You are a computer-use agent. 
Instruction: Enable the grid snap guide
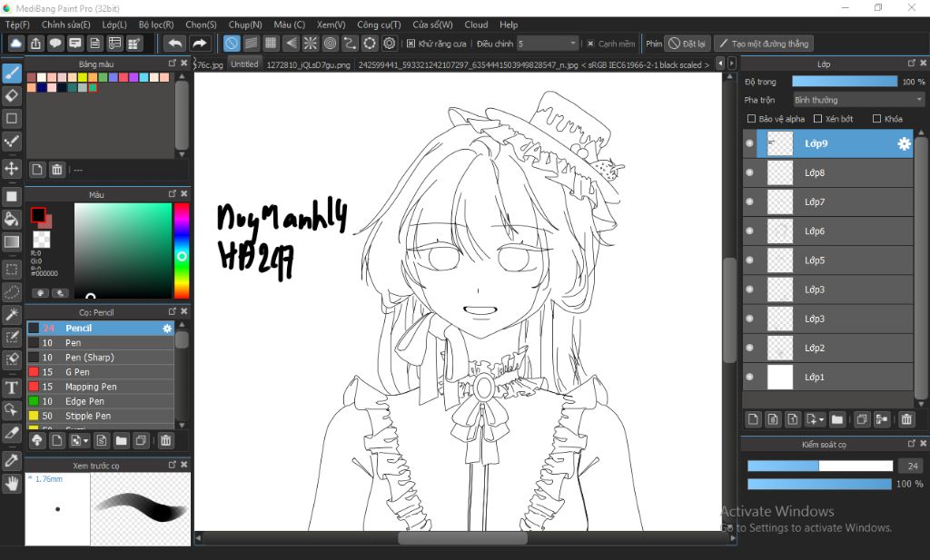[271, 44]
